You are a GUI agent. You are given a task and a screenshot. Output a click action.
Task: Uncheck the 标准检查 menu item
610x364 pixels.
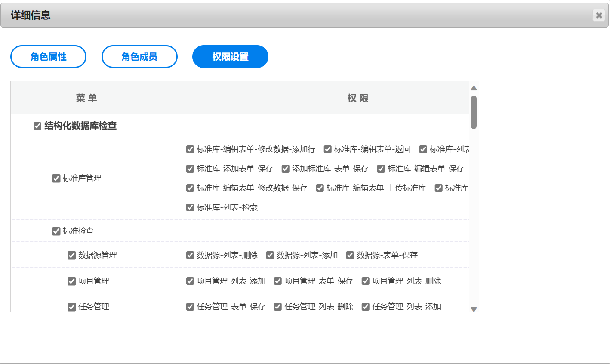point(56,231)
